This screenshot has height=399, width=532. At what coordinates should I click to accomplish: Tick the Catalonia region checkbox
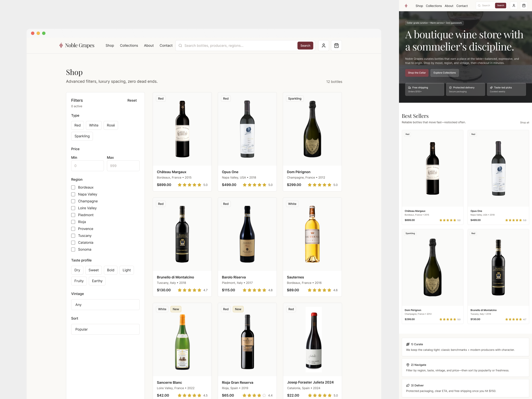(x=73, y=243)
